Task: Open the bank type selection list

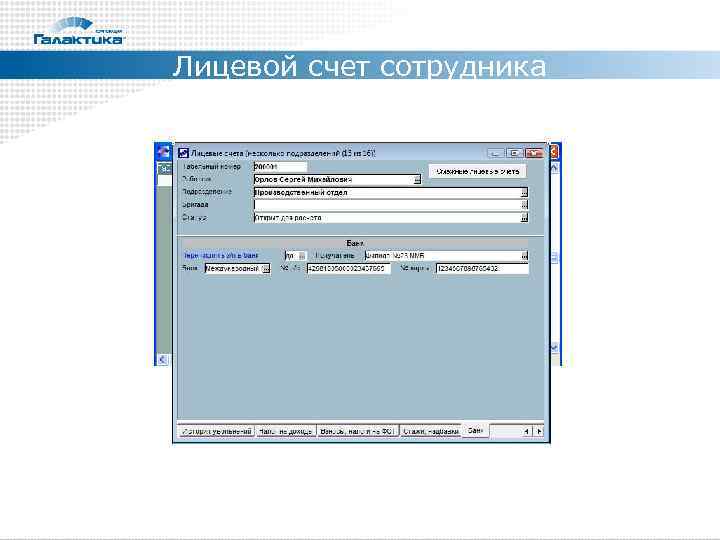Action: tap(266, 269)
